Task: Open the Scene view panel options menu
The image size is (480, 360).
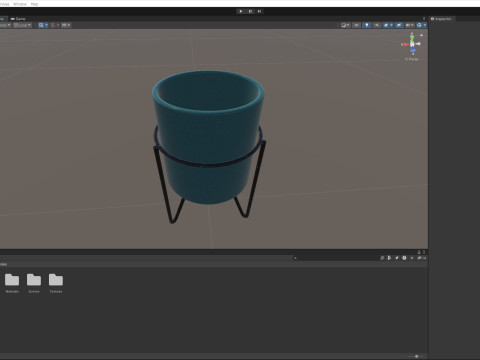Action: pyautogui.click(x=424, y=19)
